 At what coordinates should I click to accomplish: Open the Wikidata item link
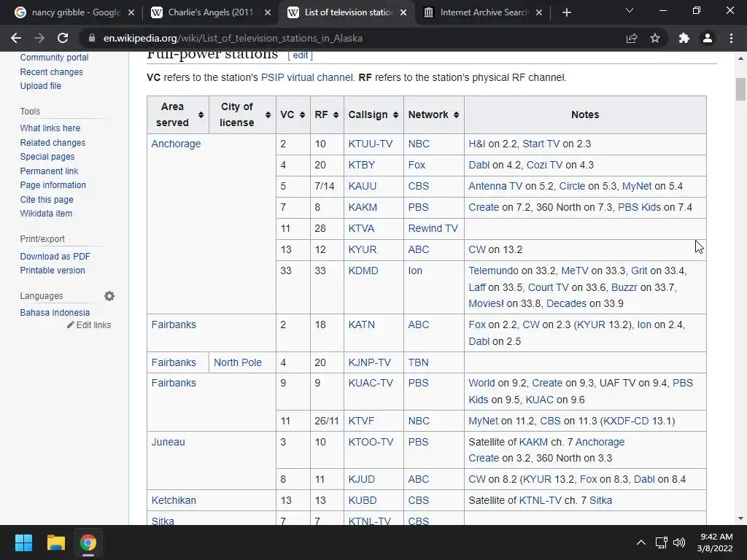46,214
